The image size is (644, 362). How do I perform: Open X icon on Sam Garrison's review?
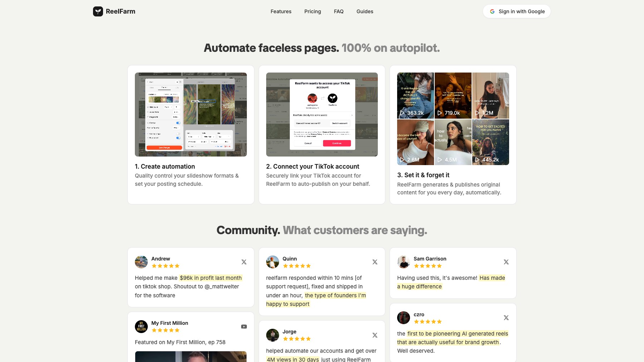point(506,262)
